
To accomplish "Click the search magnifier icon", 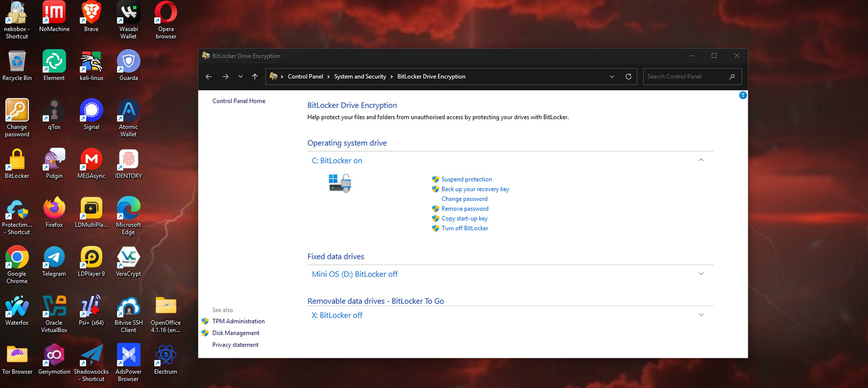I will [x=732, y=77].
